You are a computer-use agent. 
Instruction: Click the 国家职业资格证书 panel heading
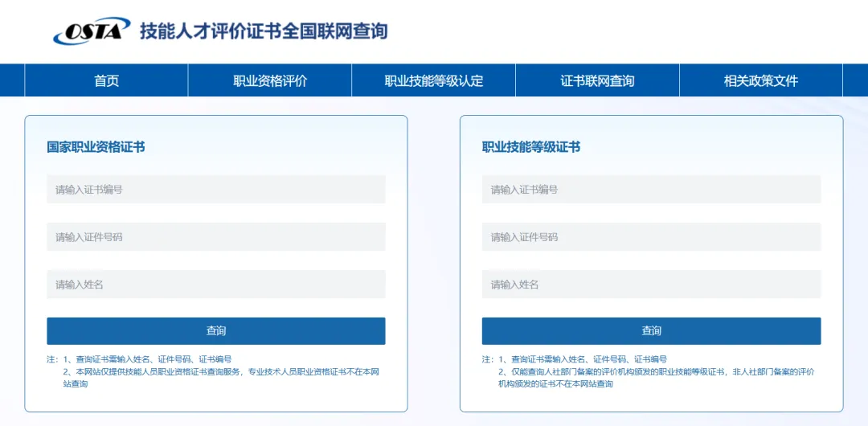click(x=96, y=147)
